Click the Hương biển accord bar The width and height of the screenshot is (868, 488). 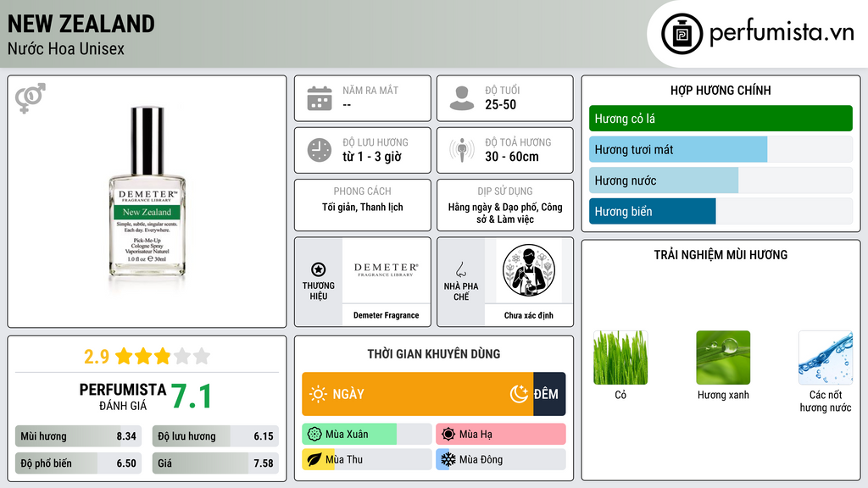(721, 211)
